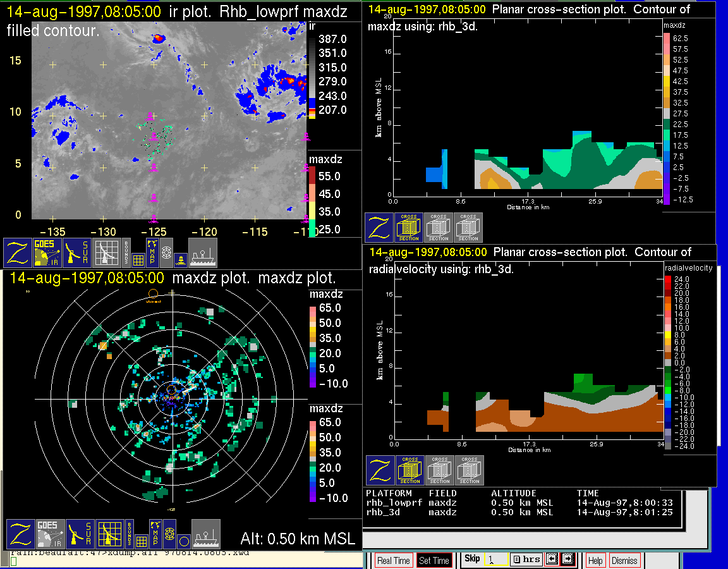The height and width of the screenshot is (569, 728).
Task: Click the radialvelocity color scale bar
Action: pos(668,361)
